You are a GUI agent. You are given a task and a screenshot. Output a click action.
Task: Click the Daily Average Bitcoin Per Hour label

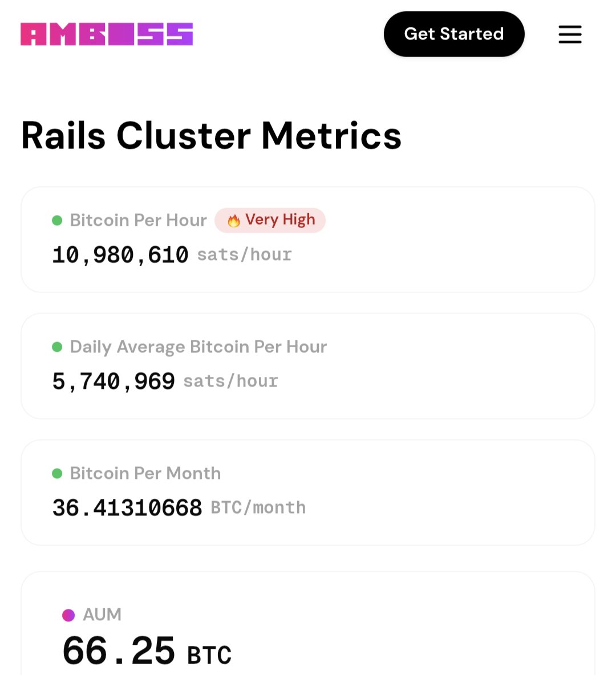198,347
